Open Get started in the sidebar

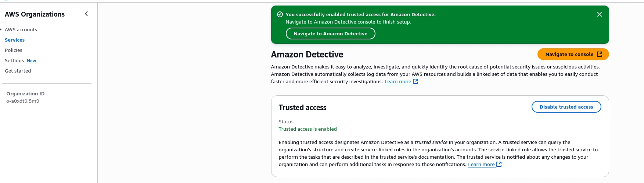coord(18,71)
